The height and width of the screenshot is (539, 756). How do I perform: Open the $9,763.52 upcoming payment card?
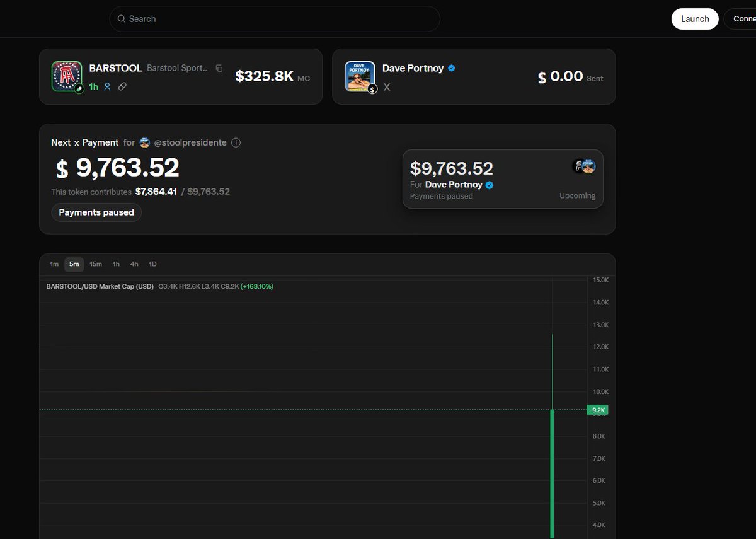click(x=503, y=179)
